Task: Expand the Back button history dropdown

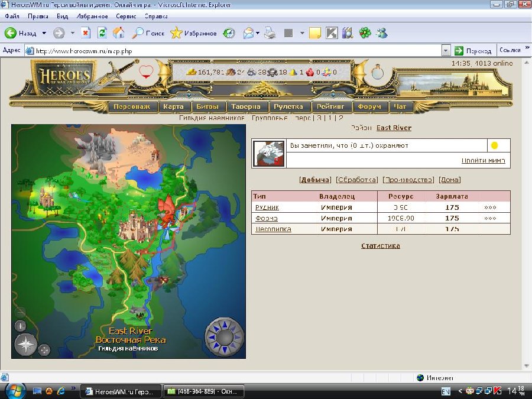Action: [44, 33]
